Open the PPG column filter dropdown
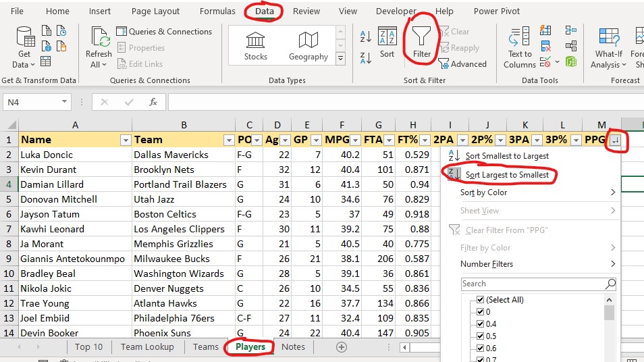Screen dimensions: 644x362 [x=615, y=140]
